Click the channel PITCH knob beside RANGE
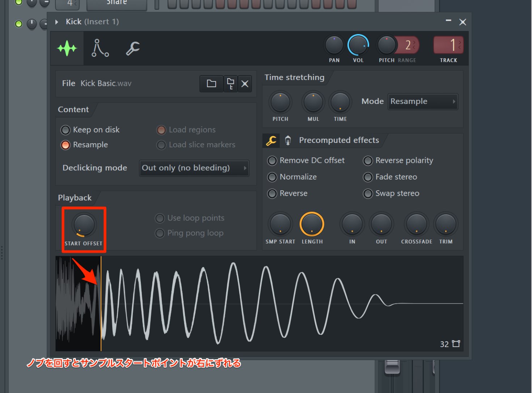The width and height of the screenshot is (532, 393). 387,45
